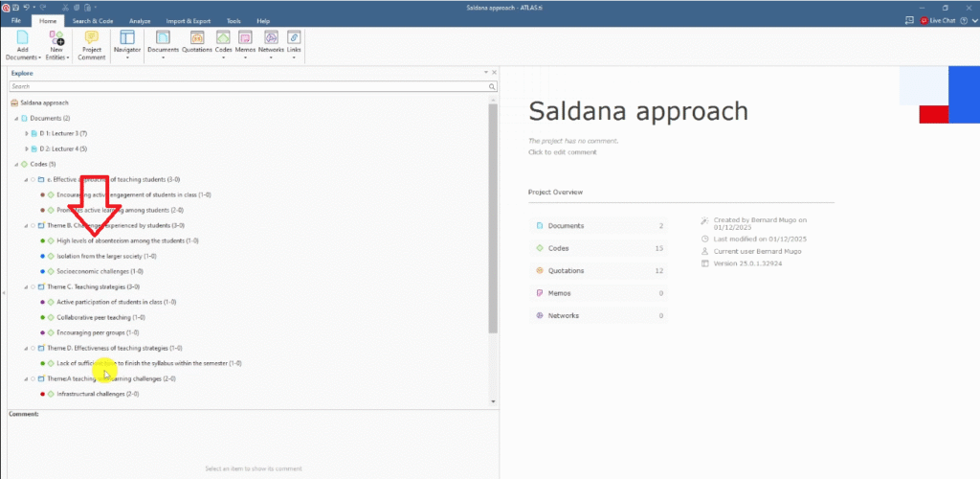The width and height of the screenshot is (980, 479).
Task: Click the 'Click to edit comment' link
Action: tap(562, 152)
